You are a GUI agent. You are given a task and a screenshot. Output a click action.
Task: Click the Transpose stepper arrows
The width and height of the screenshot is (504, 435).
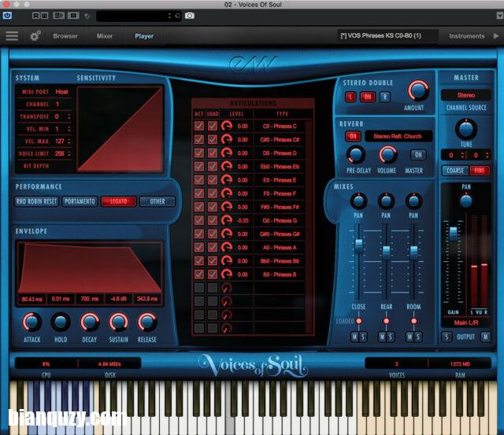(x=69, y=116)
